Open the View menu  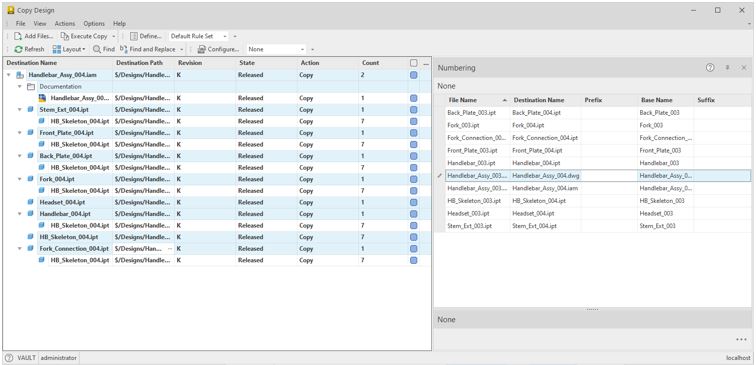(x=40, y=24)
